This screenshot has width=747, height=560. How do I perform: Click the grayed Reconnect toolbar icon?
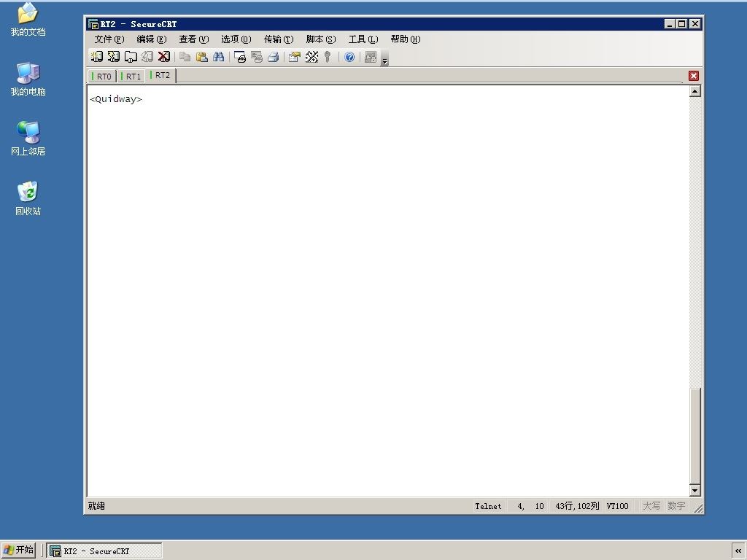pos(147,57)
